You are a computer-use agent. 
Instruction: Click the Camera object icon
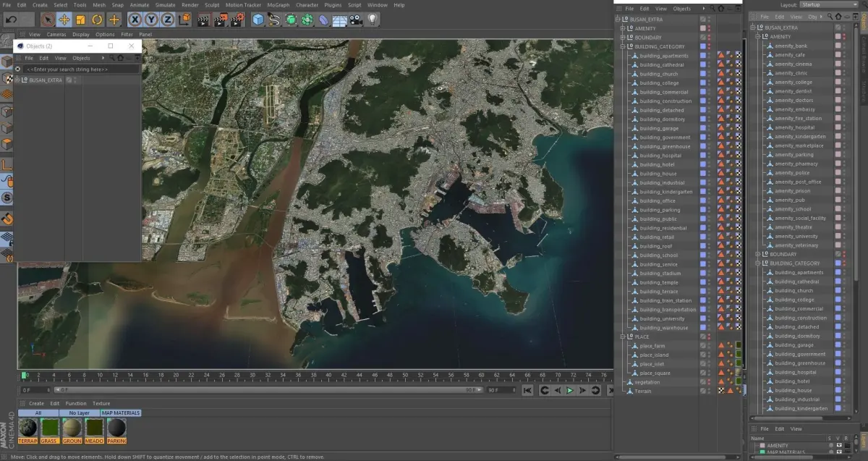coord(357,20)
